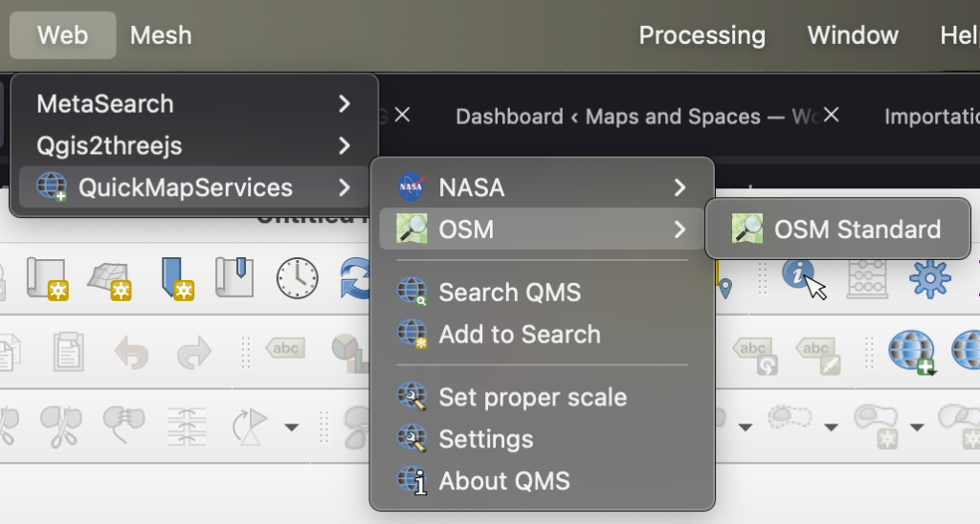This screenshot has height=524, width=980.
Task: Switch to Dashboard Maps and Spaces tab
Action: tap(636, 116)
